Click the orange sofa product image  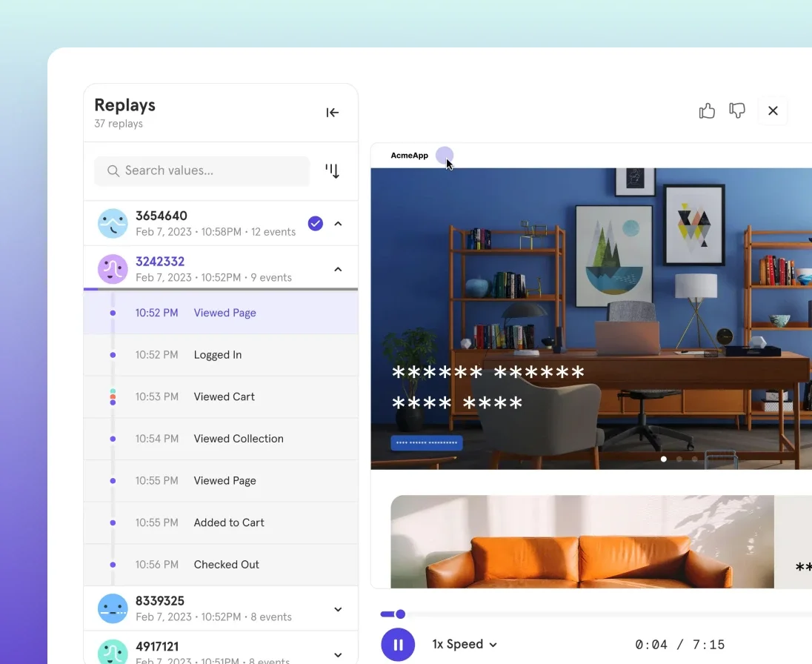coord(582,542)
